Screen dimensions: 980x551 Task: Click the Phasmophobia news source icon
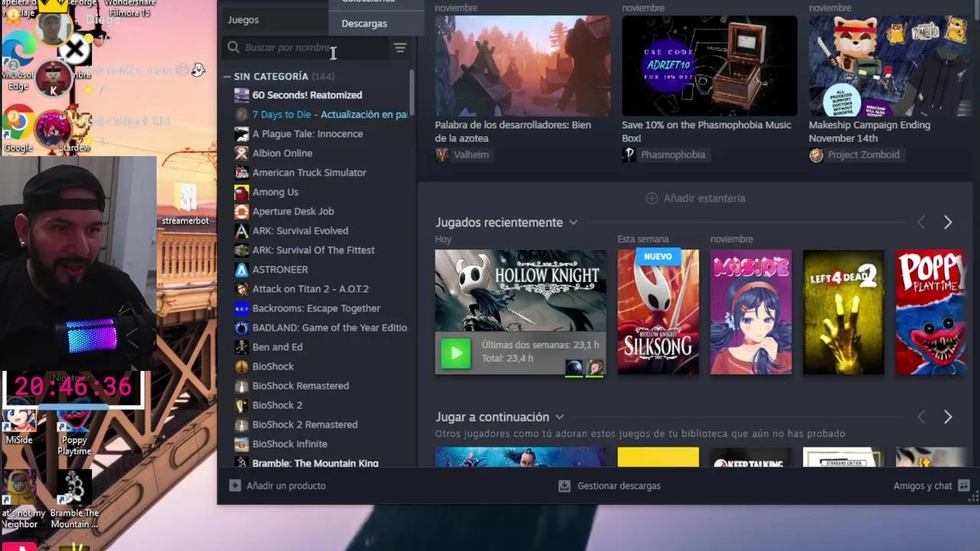629,155
